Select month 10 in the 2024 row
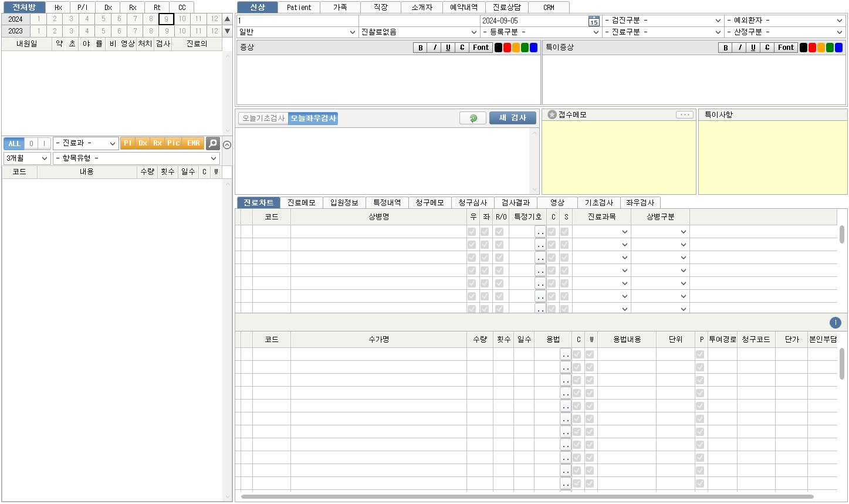Viewport: 849px width, 504px height. [182, 19]
